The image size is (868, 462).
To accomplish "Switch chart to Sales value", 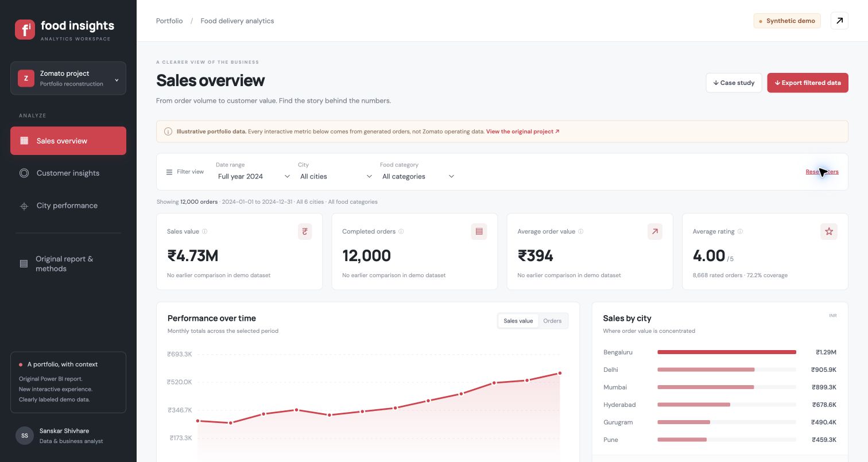I will [x=518, y=321].
